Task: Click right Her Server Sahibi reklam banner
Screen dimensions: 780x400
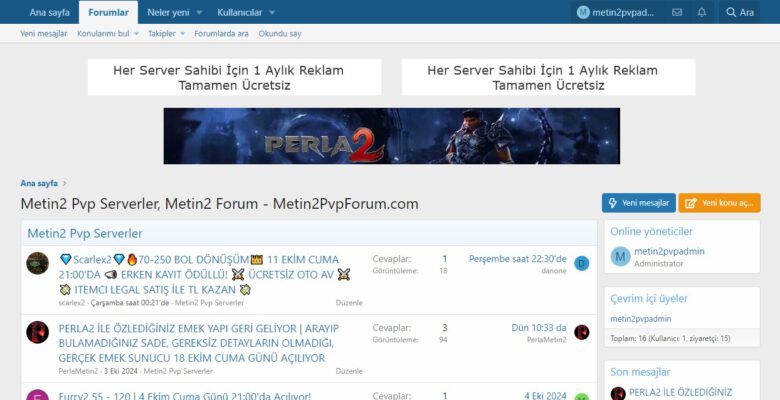Action: (x=548, y=77)
